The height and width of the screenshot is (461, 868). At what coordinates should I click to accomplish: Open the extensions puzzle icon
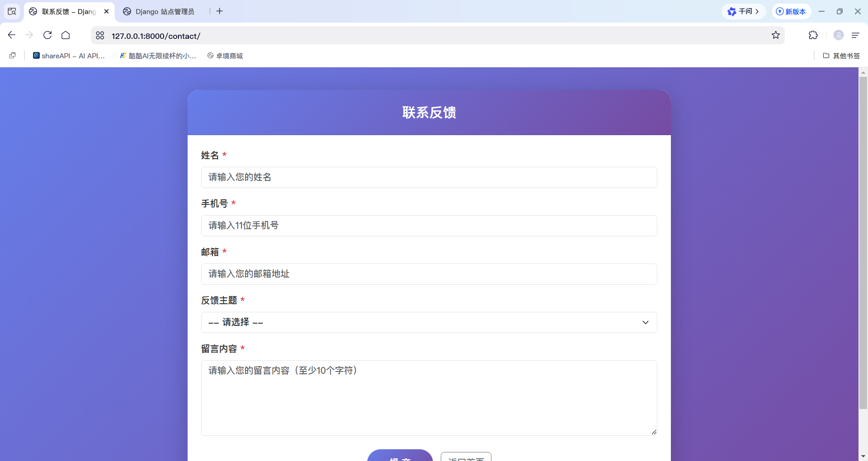pos(813,35)
